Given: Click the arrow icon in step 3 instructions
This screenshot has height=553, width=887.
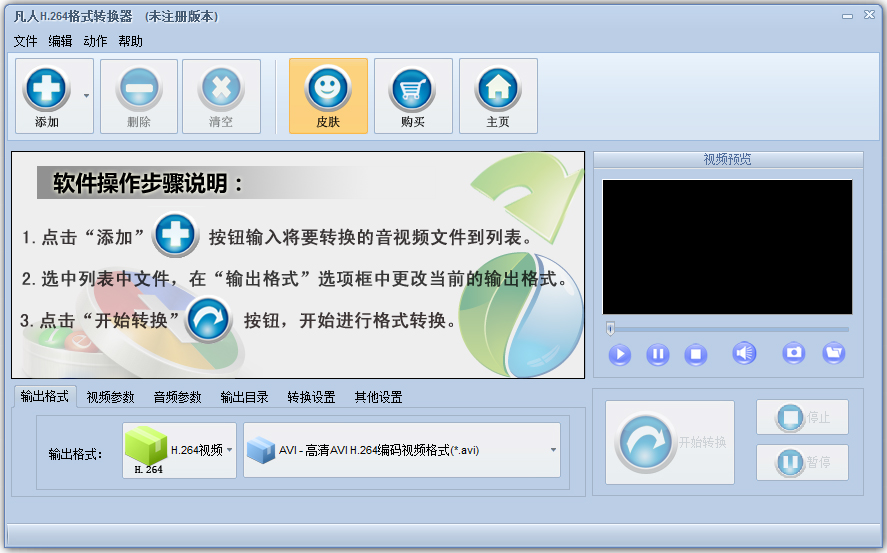Looking at the screenshot, I should (209, 320).
